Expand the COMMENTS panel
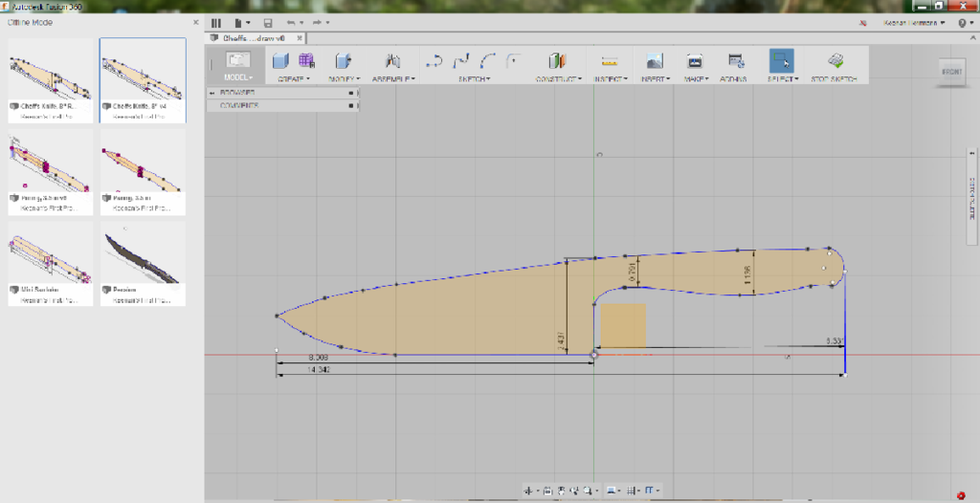The width and height of the screenshot is (980, 503). (x=283, y=105)
